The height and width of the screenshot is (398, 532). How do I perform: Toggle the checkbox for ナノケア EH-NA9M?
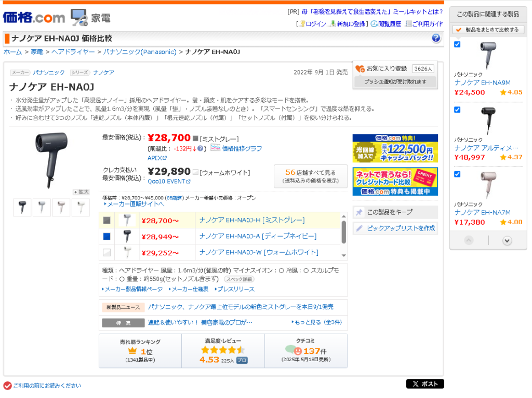pos(457,45)
